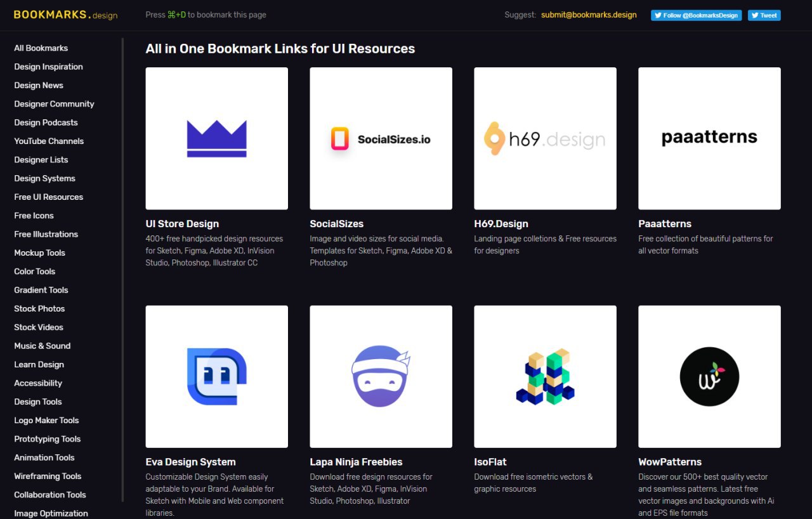Open the Designer Lists category
812x519 pixels.
click(41, 160)
